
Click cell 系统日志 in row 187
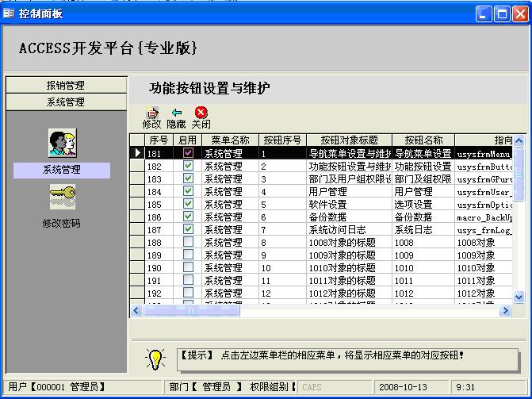(423, 229)
